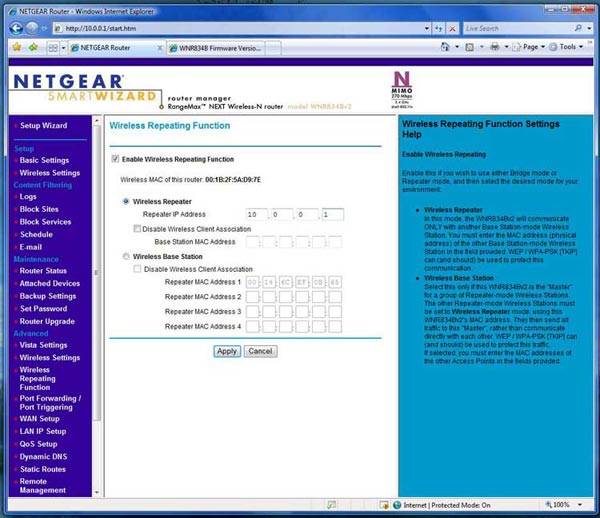Click the URL address bar field
The image size is (600, 518).
point(239,28)
